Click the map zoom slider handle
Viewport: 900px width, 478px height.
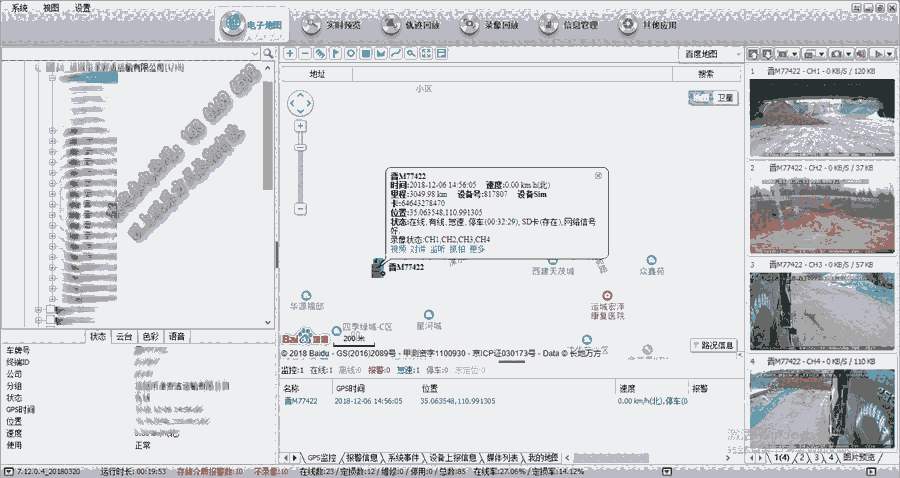(299, 145)
